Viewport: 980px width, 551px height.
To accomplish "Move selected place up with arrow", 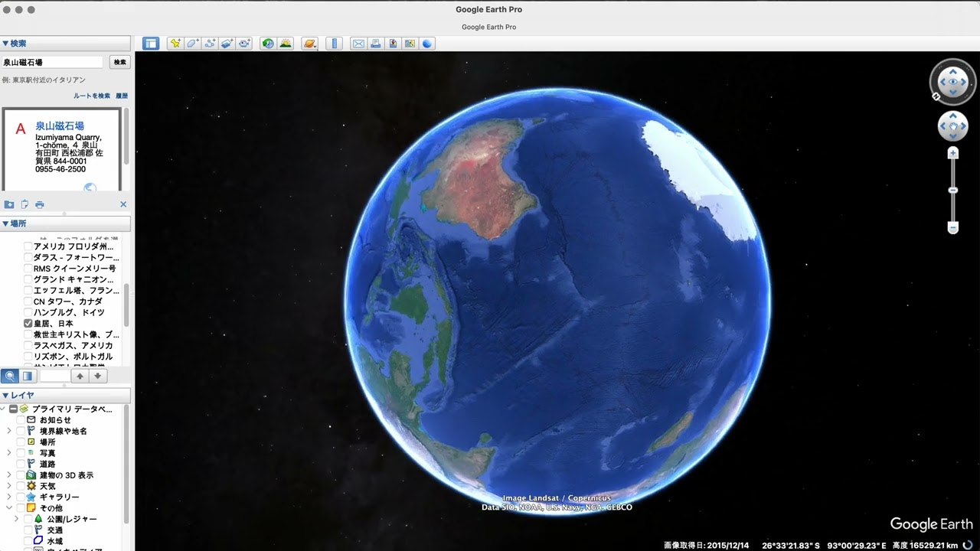I will point(80,376).
